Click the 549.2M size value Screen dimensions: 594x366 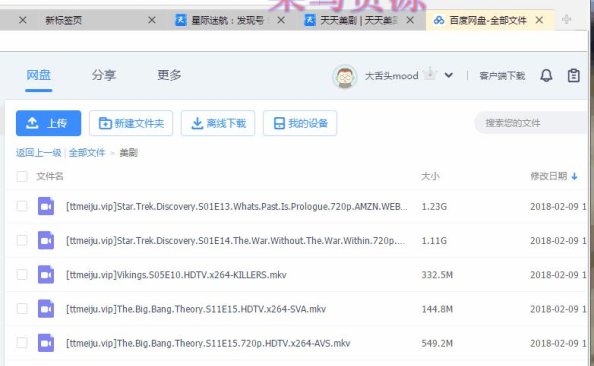(x=437, y=343)
